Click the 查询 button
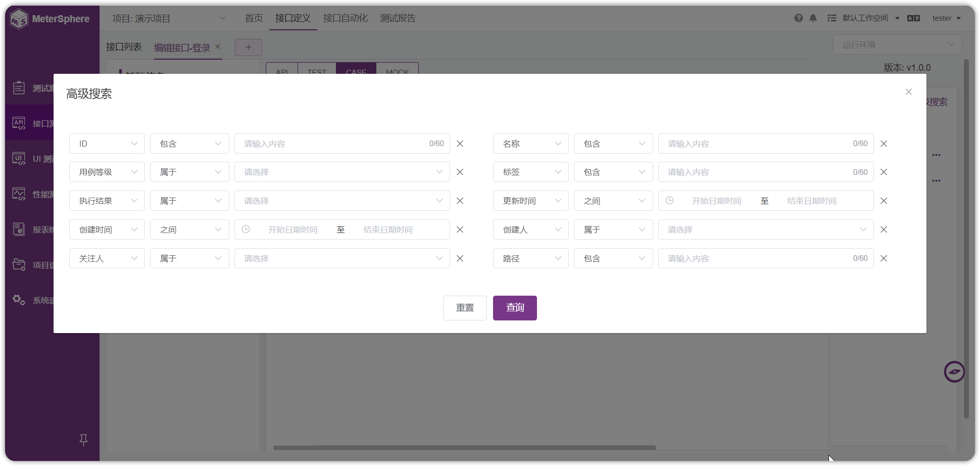980x466 pixels. 515,308
